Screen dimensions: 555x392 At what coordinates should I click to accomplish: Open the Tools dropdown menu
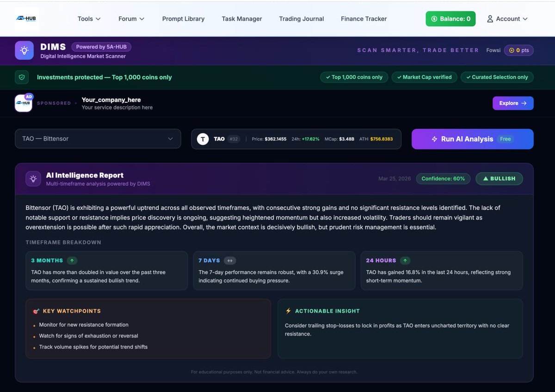coord(89,19)
